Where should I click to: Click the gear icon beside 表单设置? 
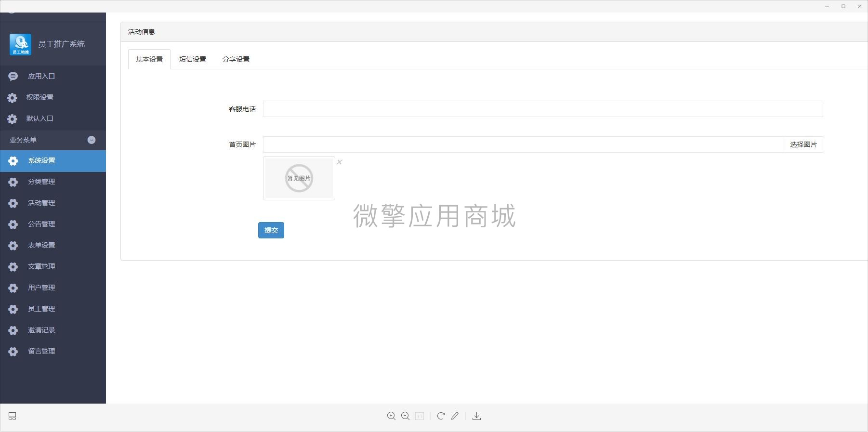[x=13, y=246]
